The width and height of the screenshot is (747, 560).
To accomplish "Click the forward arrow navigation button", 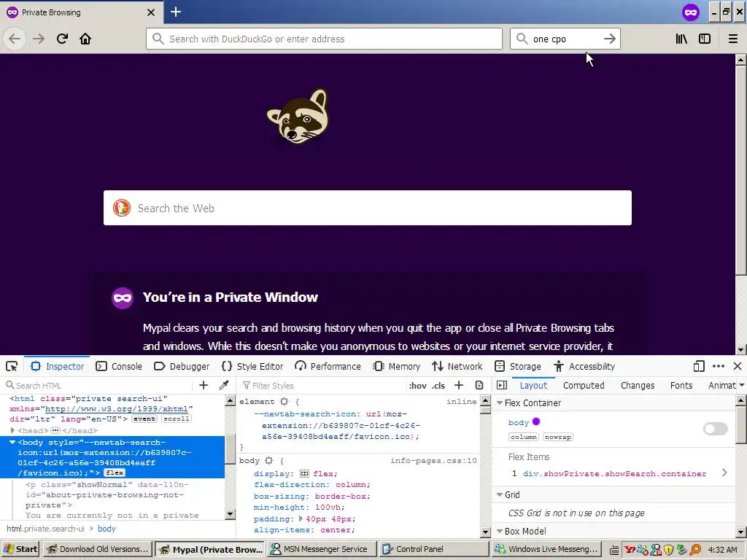I will pyautogui.click(x=39, y=39).
